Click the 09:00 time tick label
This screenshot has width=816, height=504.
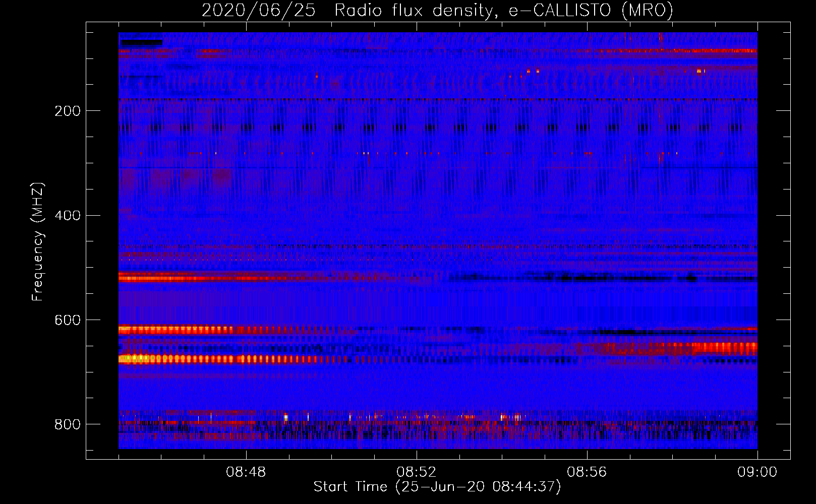click(757, 472)
